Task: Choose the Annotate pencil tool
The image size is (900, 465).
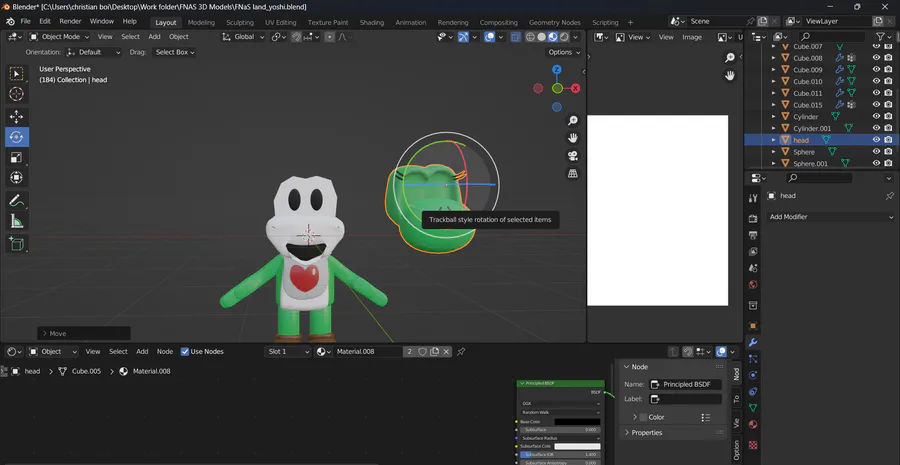Action: pos(17,200)
